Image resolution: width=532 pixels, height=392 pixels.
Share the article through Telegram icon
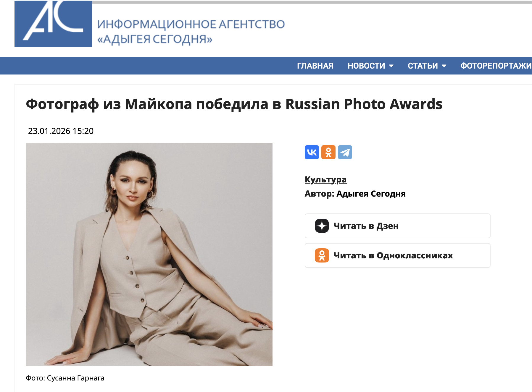tap(345, 152)
